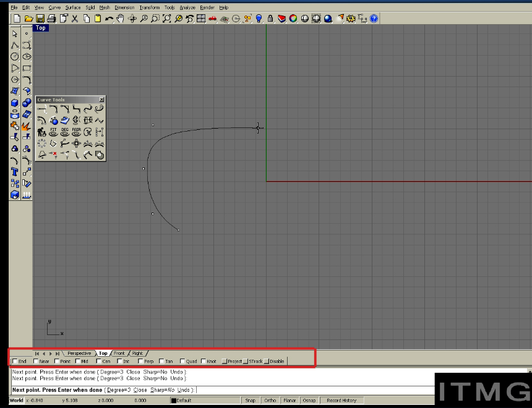Image resolution: width=532 pixels, height=408 pixels.
Task: Open the Default layer selector in status bar
Action: (x=205, y=401)
